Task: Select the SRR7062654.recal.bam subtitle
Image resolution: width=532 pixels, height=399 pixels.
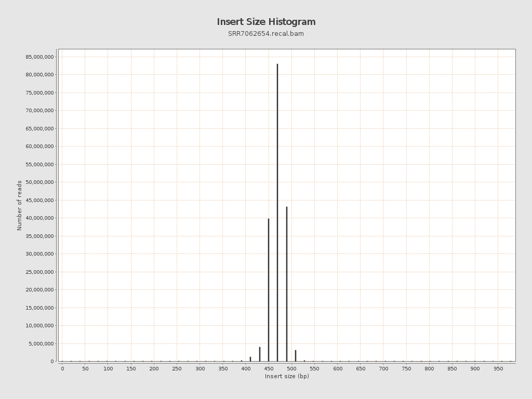Action: [266, 34]
